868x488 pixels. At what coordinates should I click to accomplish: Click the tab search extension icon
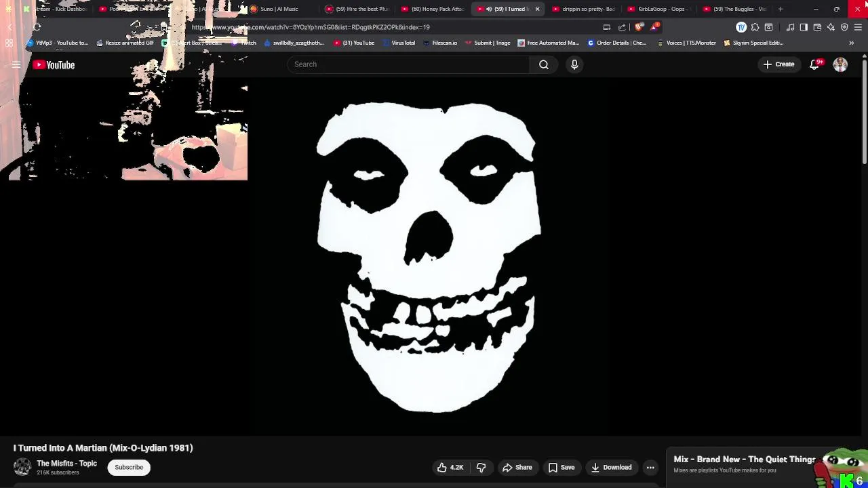[x=768, y=27]
